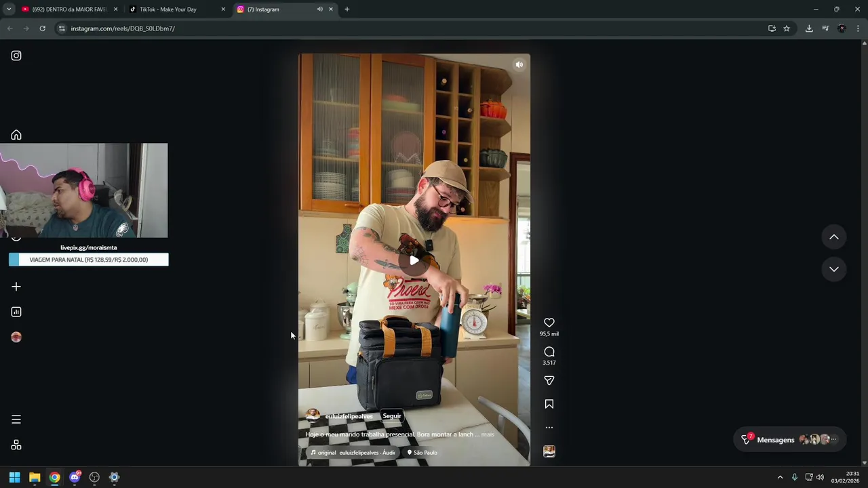Click the page scrollbar down arrow

(864, 462)
